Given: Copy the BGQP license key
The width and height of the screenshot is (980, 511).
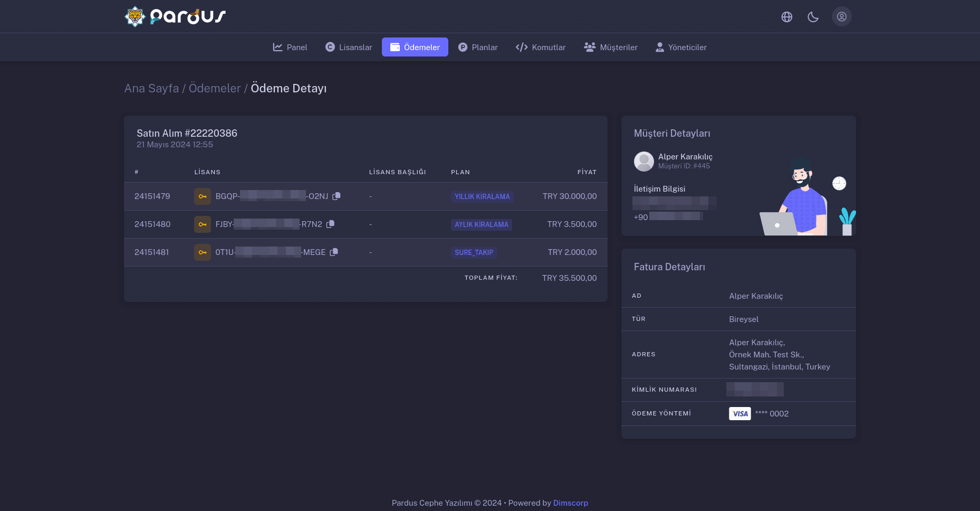Looking at the screenshot, I should [x=337, y=196].
